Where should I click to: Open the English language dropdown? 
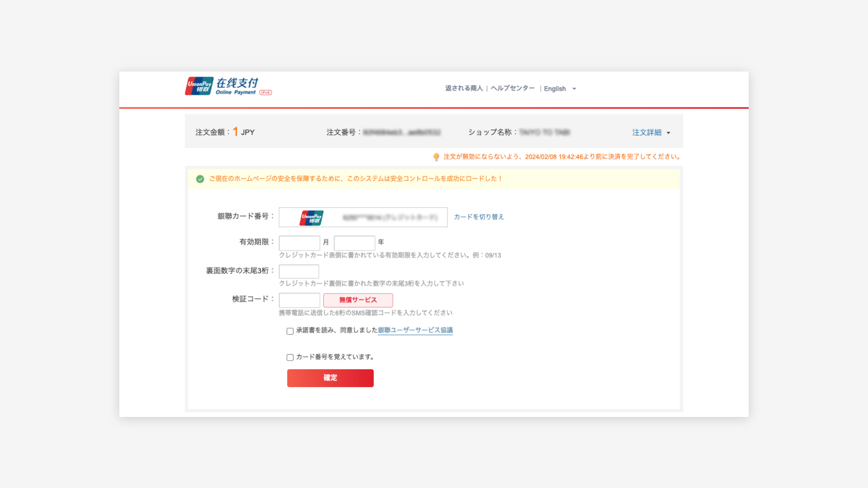point(560,89)
